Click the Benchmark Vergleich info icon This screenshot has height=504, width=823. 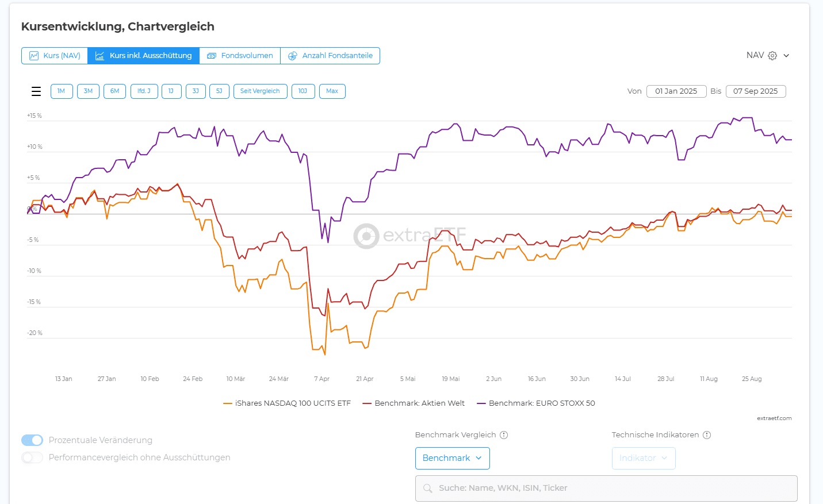(504, 435)
